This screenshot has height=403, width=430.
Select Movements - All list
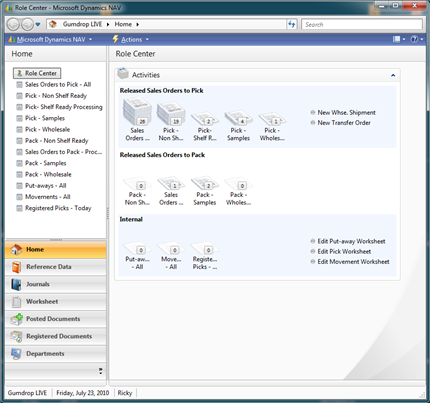[x=48, y=197]
